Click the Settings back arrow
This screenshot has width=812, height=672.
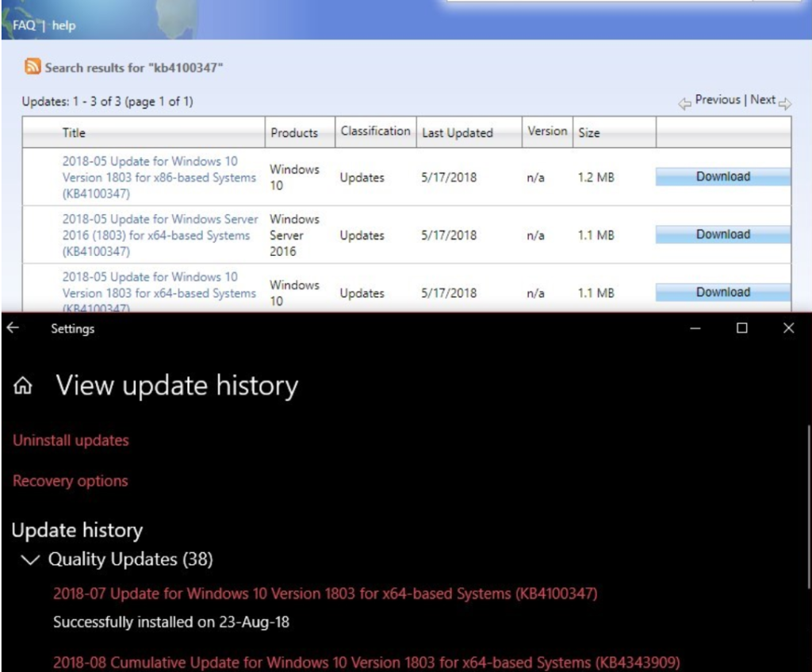pyautogui.click(x=13, y=328)
